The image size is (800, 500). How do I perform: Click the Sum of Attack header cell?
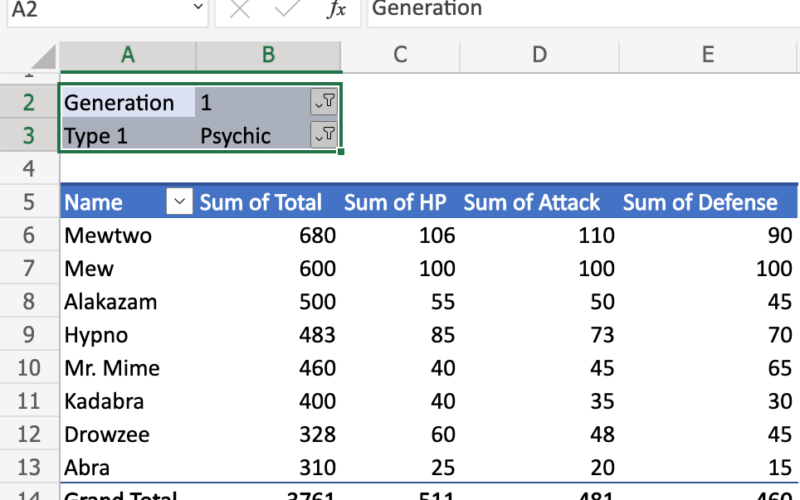point(539,202)
